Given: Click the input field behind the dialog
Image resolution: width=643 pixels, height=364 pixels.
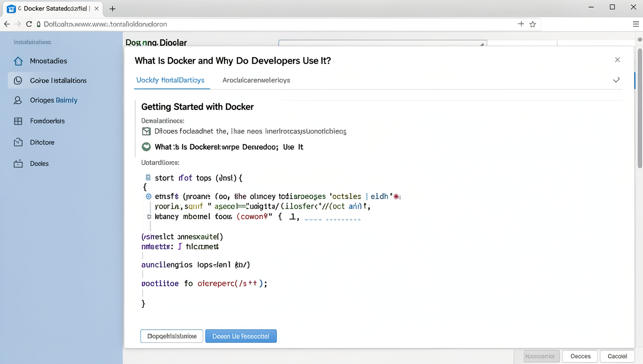Looking at the screenshot, I should (x=383, y=43).
